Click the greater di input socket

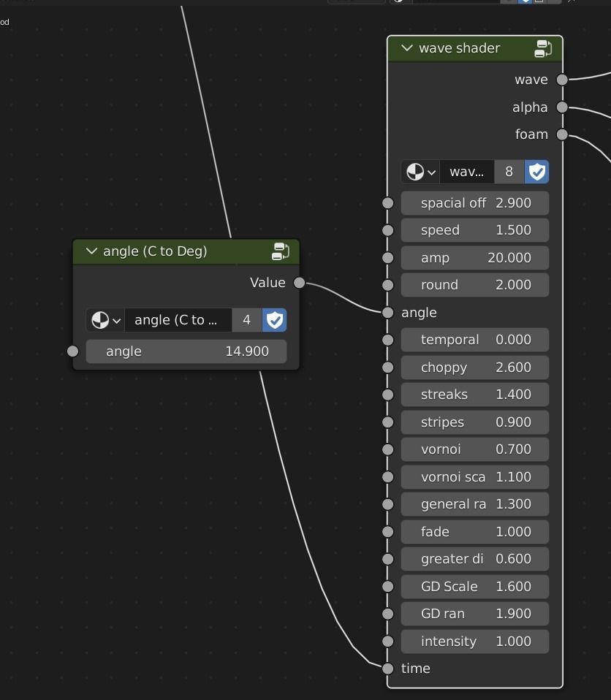[387, 559]
